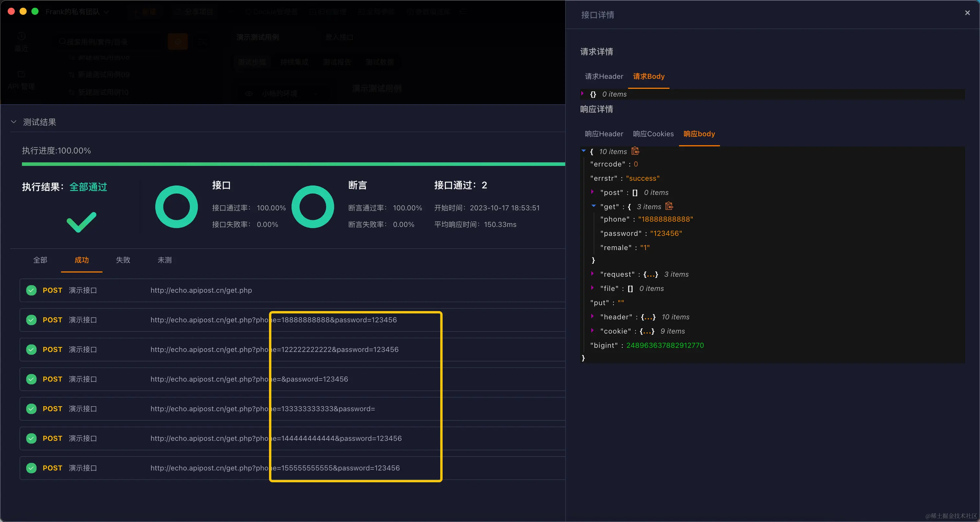
Task: Click status icon of phone=12222222222 row
Action: point(31,350)
